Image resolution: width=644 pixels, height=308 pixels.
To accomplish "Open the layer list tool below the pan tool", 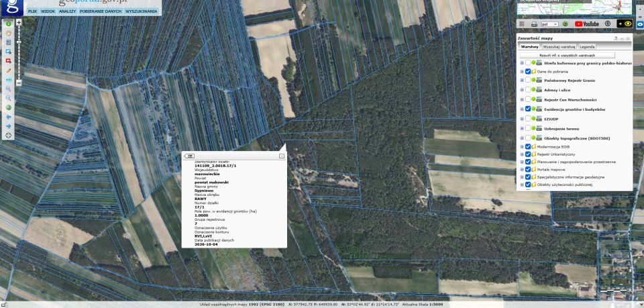I will click(x=8, y=42).
